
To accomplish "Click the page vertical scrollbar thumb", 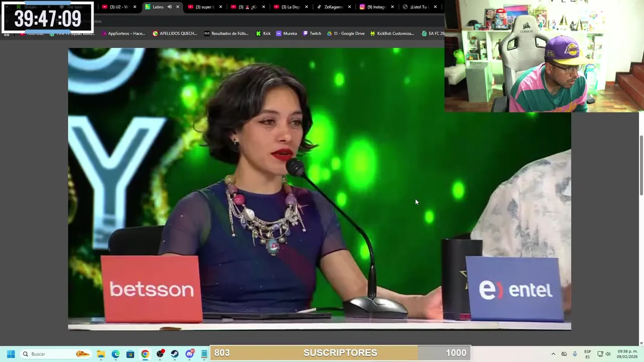I will (x=641, y=166).
